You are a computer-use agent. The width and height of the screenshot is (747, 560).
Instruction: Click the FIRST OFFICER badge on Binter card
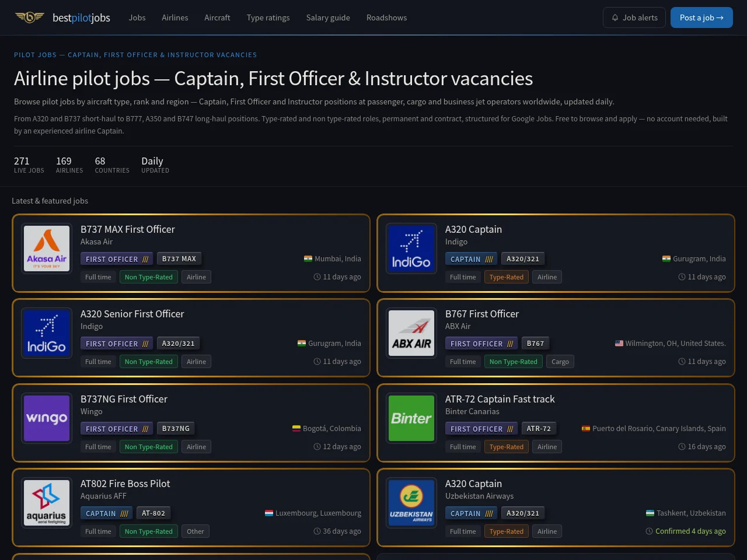click(x=481, y=428)
